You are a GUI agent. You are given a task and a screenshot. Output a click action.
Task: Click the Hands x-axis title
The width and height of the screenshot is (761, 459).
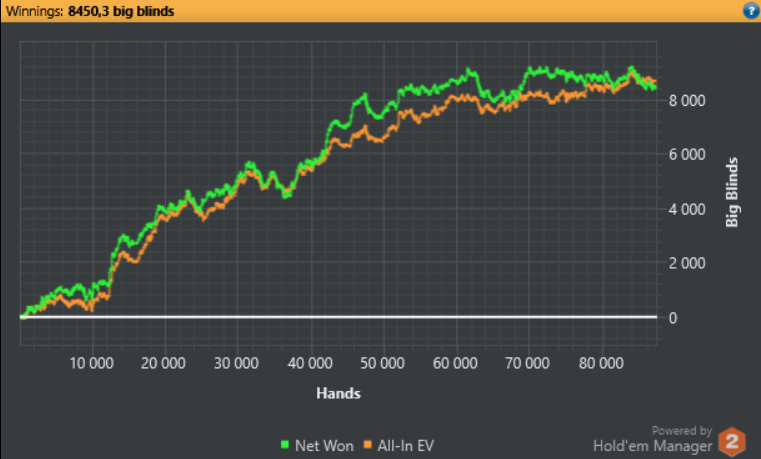tap(338, 393)
